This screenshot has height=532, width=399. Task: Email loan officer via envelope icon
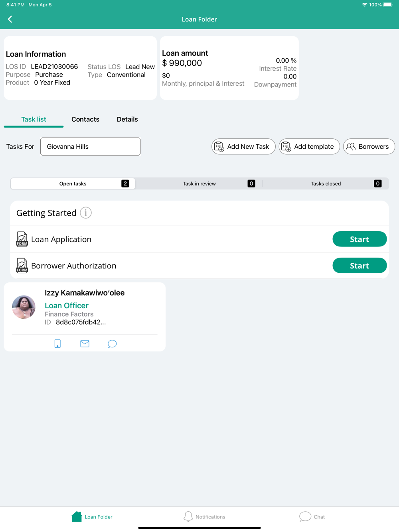click(85, 344)
